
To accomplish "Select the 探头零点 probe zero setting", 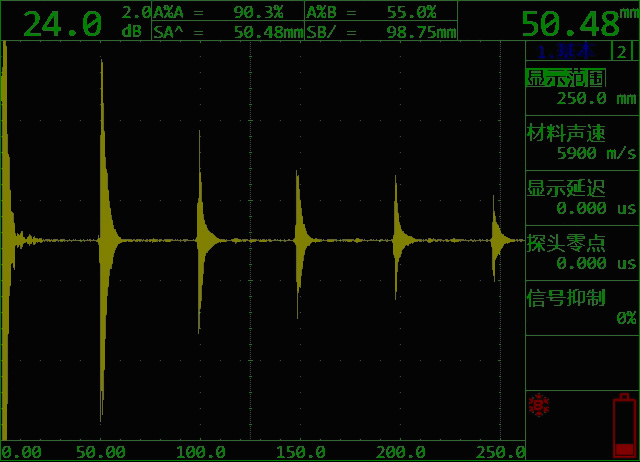I will pyautogui.click(x=566, y=243).
